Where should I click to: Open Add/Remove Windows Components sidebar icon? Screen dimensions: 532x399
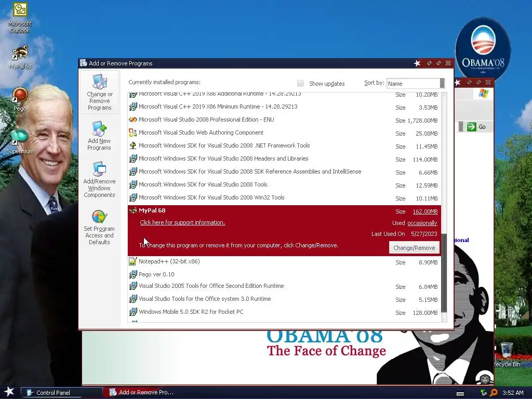99,180
